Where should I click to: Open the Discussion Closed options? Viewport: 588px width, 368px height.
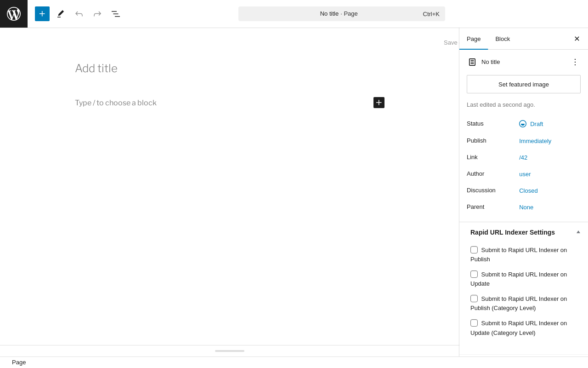coord(528,190)
